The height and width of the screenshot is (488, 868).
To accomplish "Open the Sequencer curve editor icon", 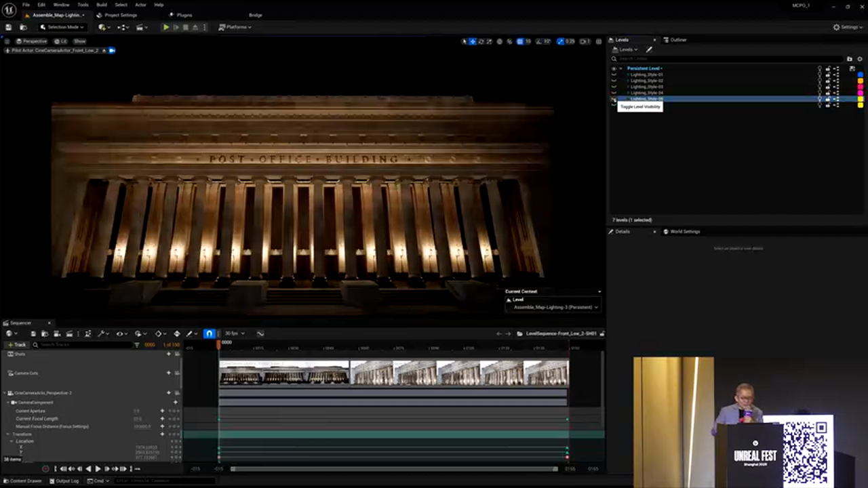I will pyautogui.click(x=260, y=333).
